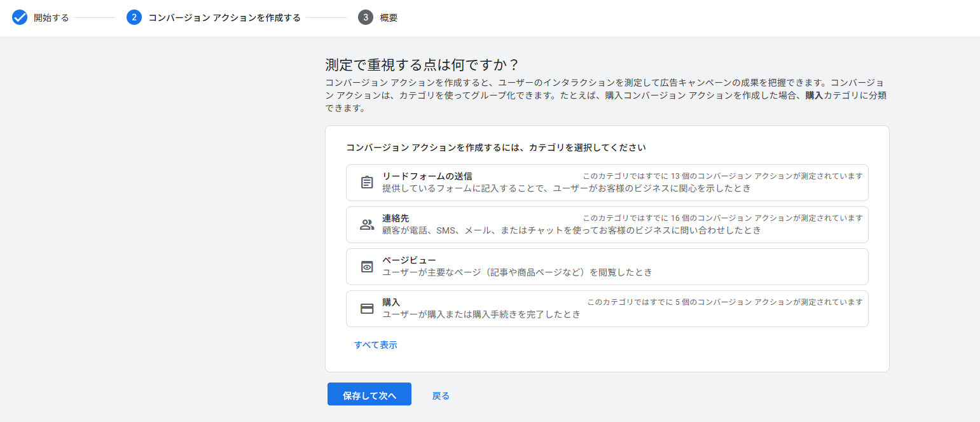
Task: Expand all categories with すべて表示
Action: point(375,345)
